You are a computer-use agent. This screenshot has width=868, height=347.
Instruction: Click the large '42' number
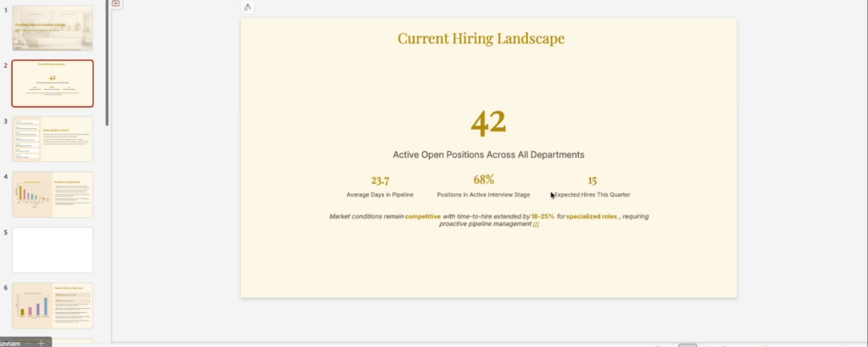pyautogui.click(x=488, y=122)
